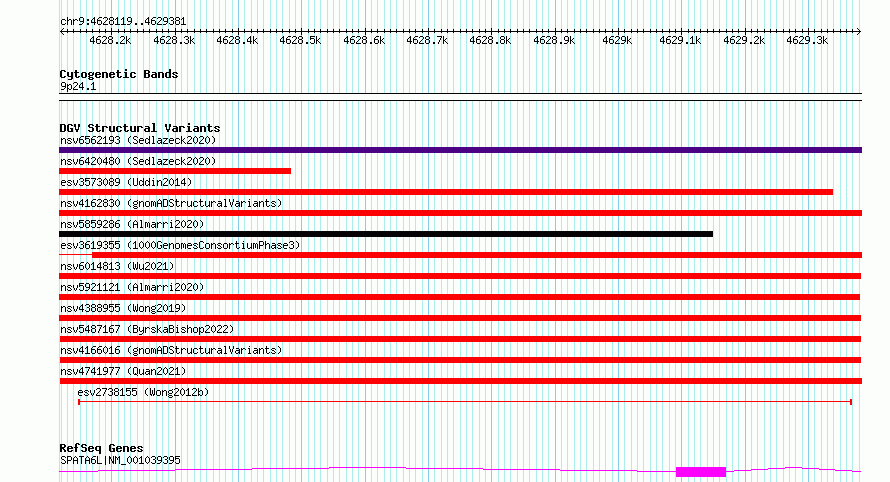Click the esv3573089 (Uddin2014) label
890x482 pixels.
(126, 182)
